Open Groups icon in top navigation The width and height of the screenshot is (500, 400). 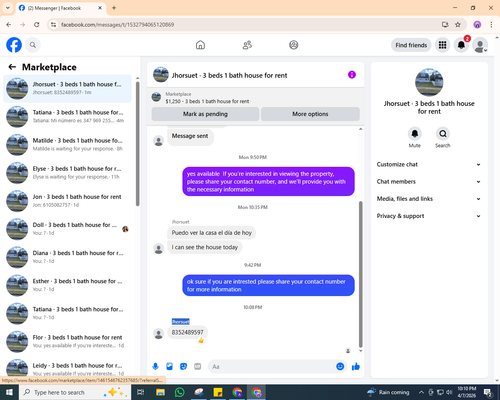coord(294,45)
